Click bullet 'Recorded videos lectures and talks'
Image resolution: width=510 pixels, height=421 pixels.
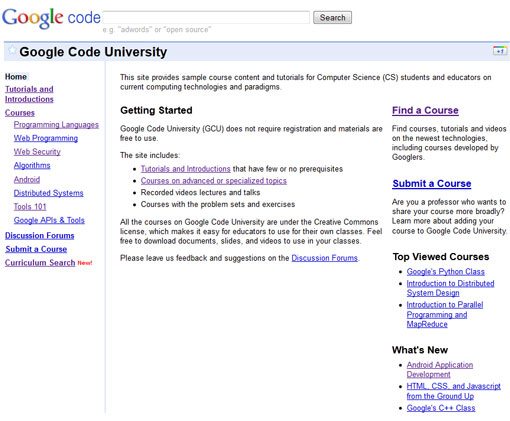pos(200,193)
